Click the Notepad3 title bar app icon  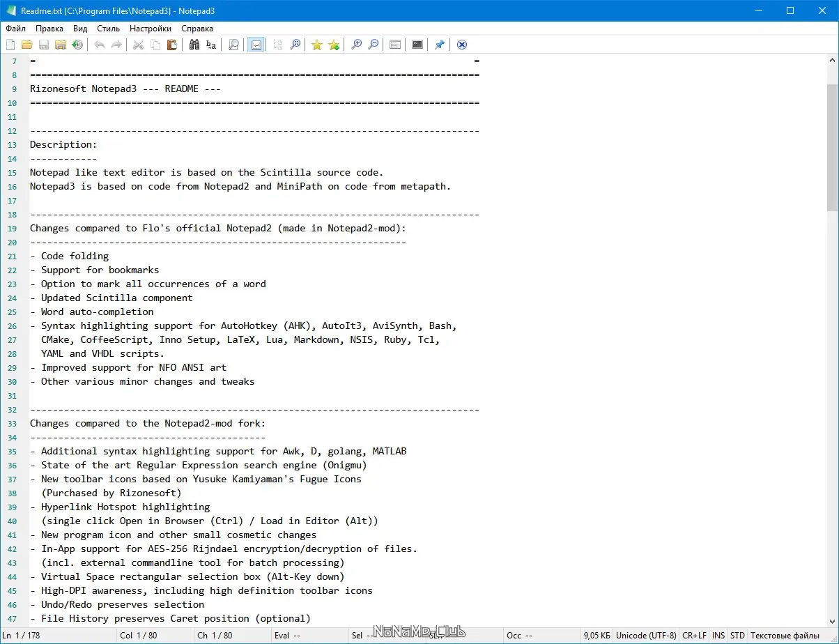coord(10,10)
